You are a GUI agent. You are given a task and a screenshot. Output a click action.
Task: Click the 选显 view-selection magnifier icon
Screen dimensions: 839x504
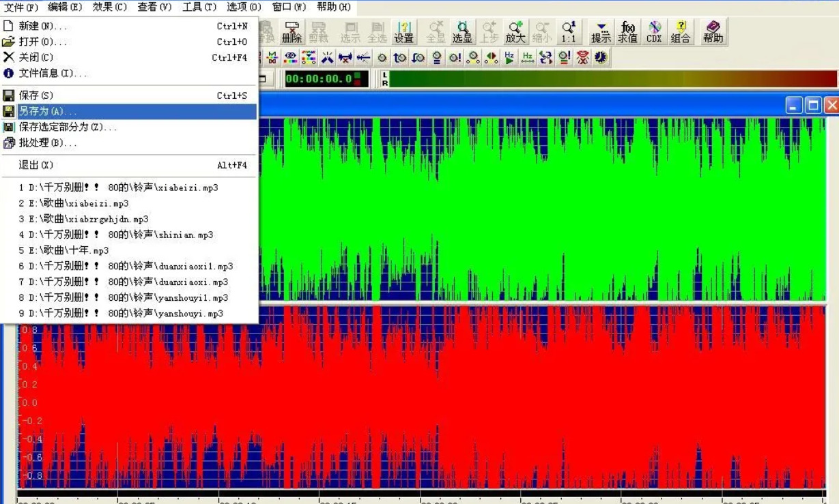pyautogui.click(x=462, y=32)
